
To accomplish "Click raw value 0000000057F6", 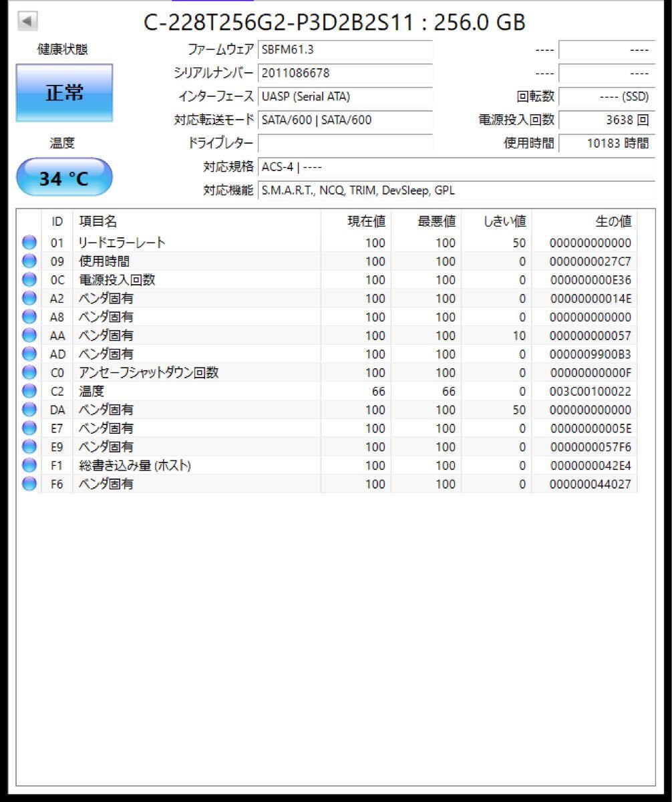I will (590, 446).
